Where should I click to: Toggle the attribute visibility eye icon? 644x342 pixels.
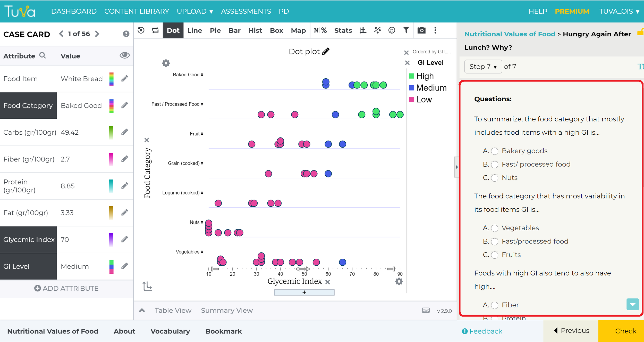point(125,55)
